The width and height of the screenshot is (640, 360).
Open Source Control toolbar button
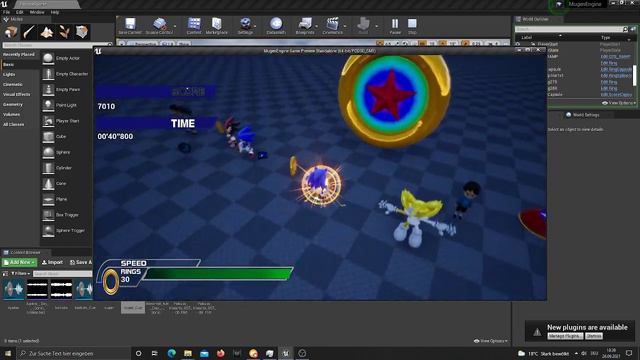159,26
